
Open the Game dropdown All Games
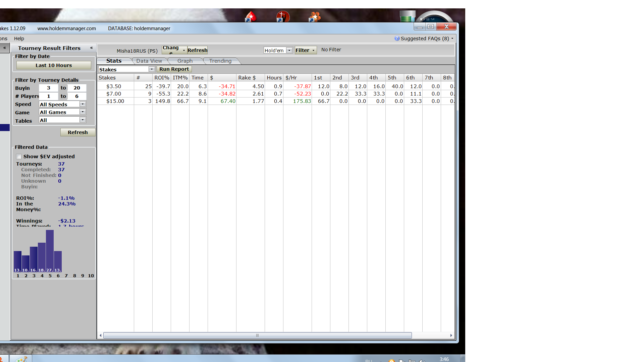click(x=83, y=112)
